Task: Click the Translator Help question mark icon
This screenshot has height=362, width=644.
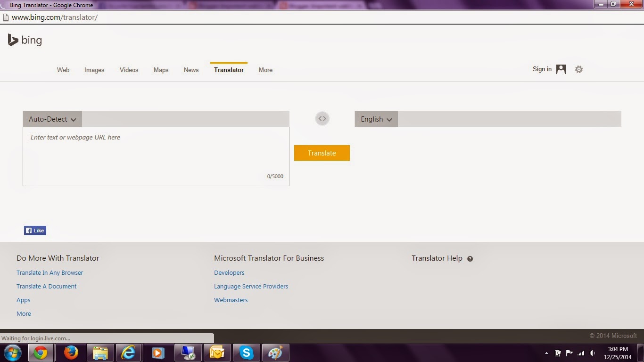Action: pyautogui.click(x=470, y=259)
